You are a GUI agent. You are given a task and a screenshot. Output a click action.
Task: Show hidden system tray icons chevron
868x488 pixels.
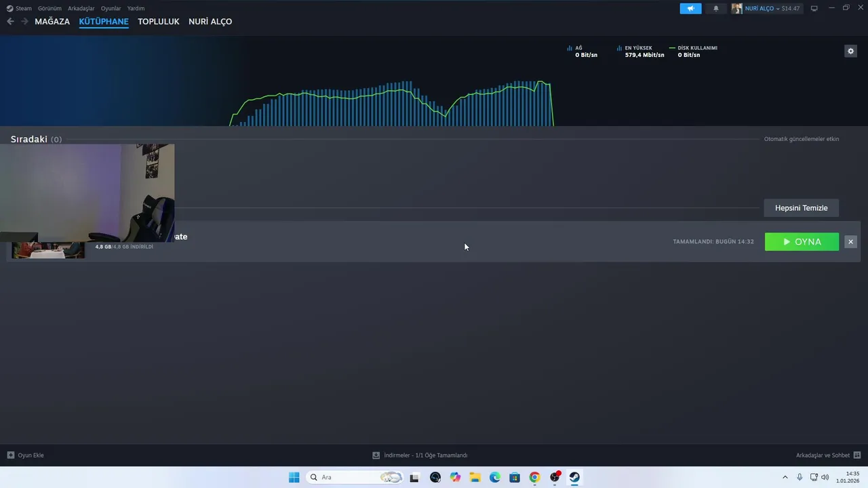785,477
